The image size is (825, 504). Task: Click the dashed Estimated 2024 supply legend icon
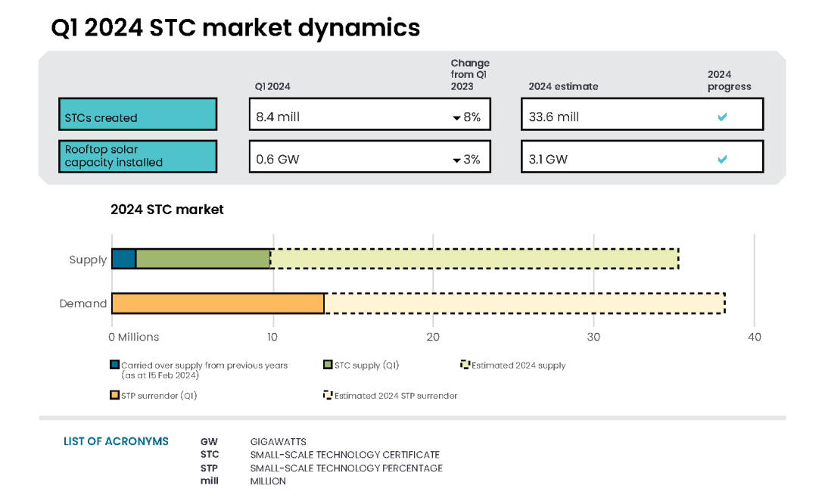pyautogui.click(x=465, y=364)
